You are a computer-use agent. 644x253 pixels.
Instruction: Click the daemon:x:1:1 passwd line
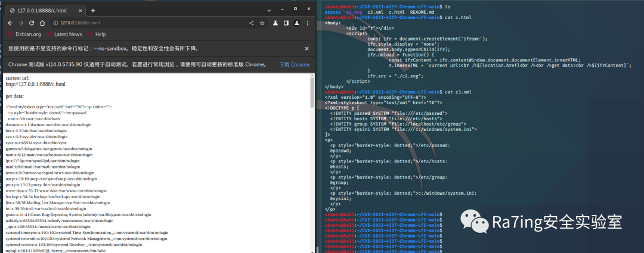click(48, 124)
